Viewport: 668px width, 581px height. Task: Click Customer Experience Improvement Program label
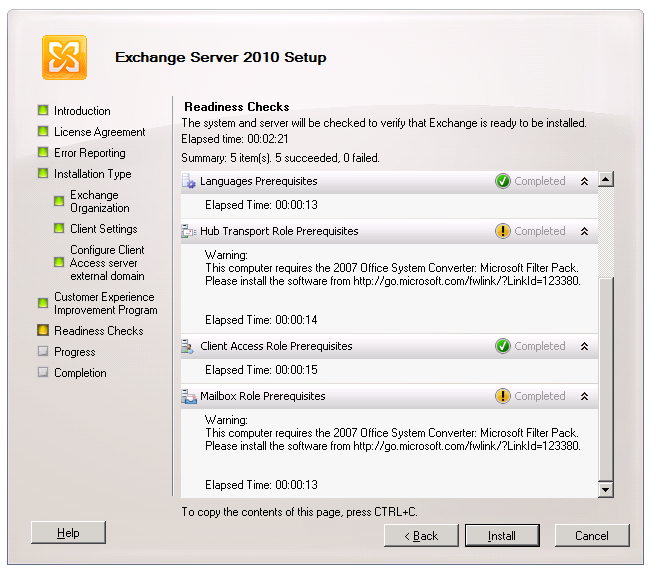[106, 303]
